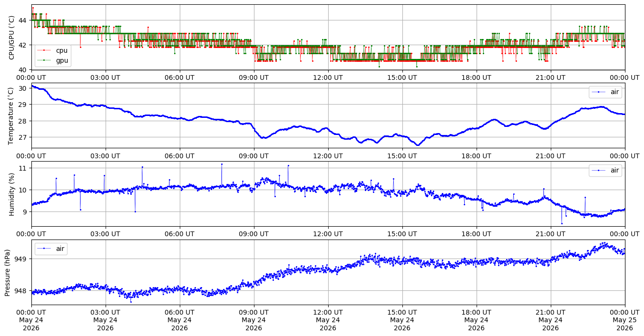Image resolution: width=644 pixels, height=336 pixels.
Task: Click the red cpu legend entry
Action: [x=53, y=50]
